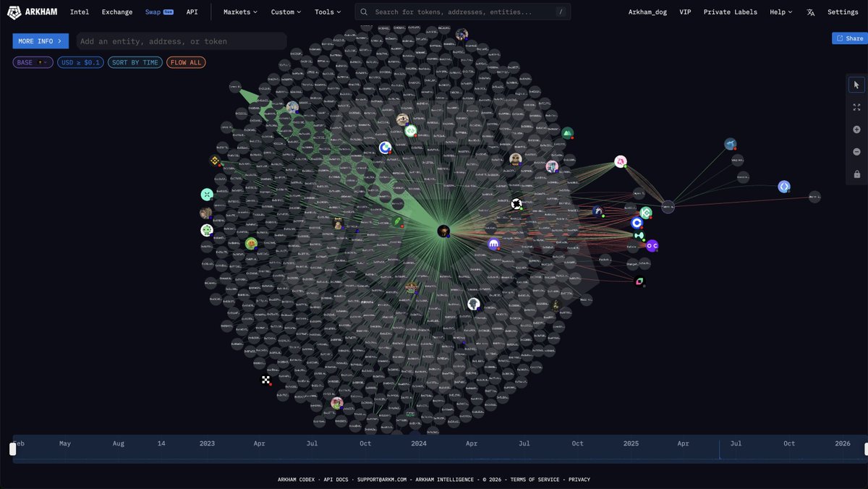
Task: Expand the Help menu
Action: point(780,12)
